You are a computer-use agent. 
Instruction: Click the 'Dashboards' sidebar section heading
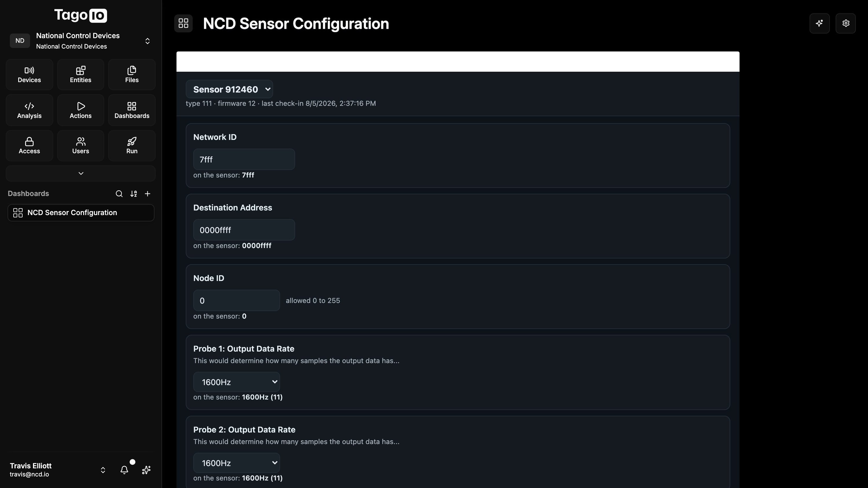(28, 194)
